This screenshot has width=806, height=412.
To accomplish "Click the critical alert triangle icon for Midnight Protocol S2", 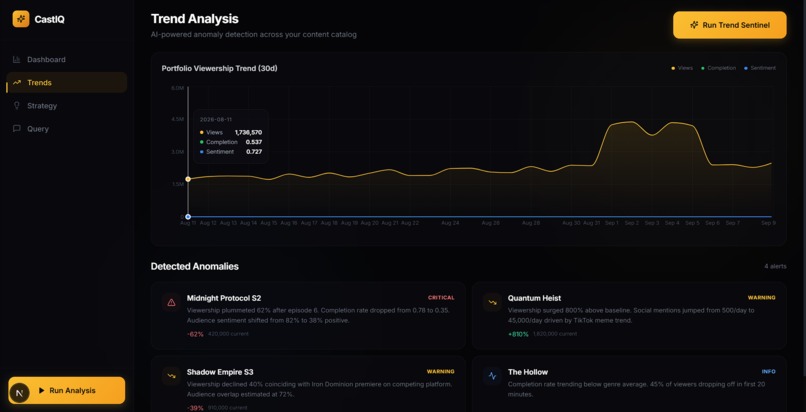I will click(x=172, y=303).
